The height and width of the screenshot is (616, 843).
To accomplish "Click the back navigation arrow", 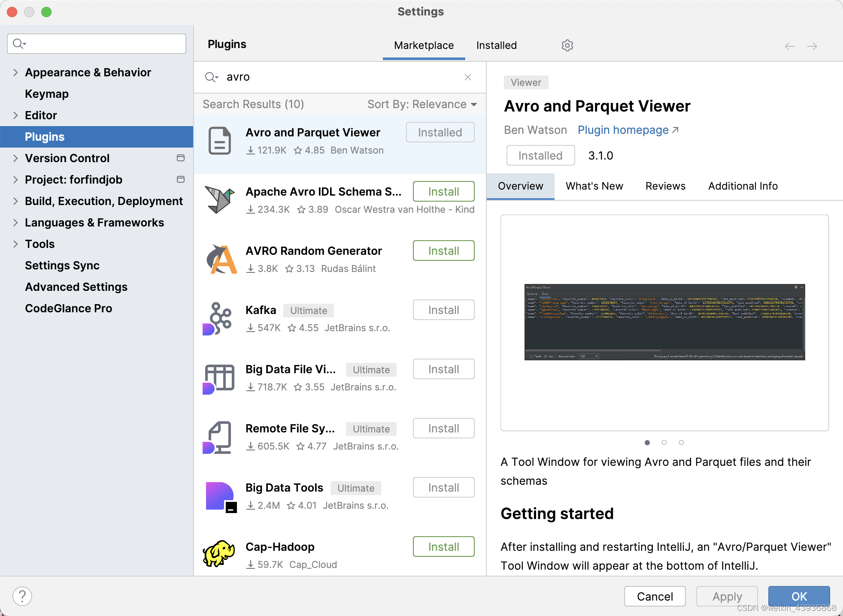I will 789,46.
